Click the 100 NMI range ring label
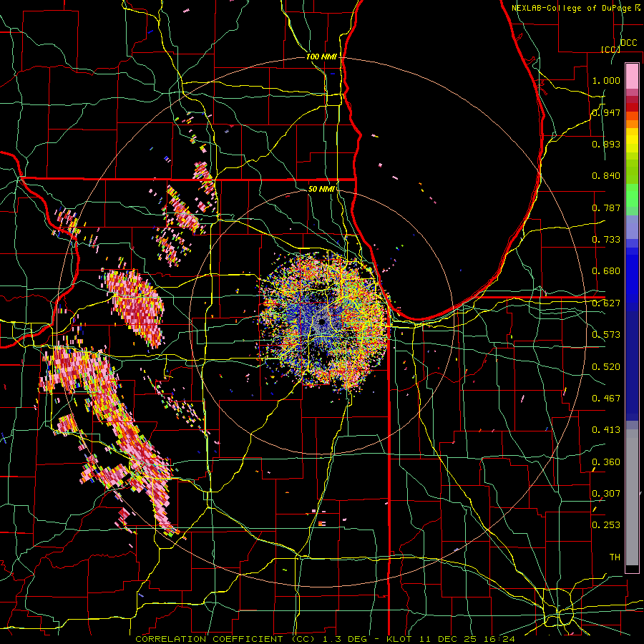 (321, 57)
